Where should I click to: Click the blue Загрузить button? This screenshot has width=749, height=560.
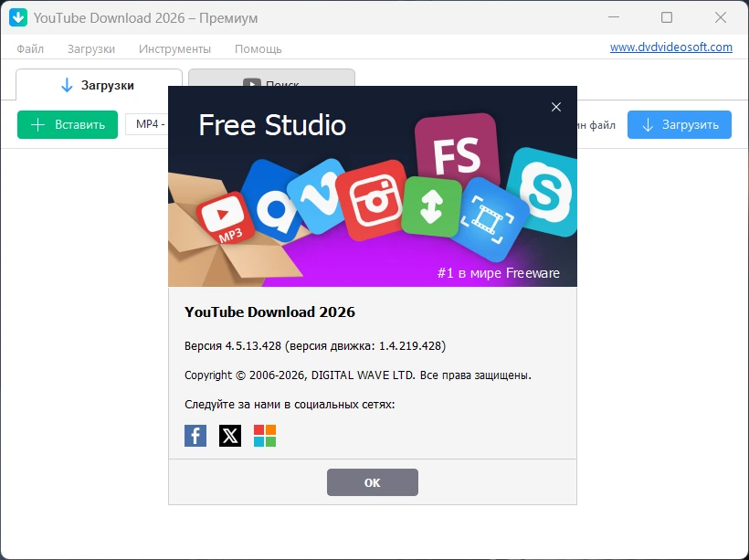[x=680, y=125]
